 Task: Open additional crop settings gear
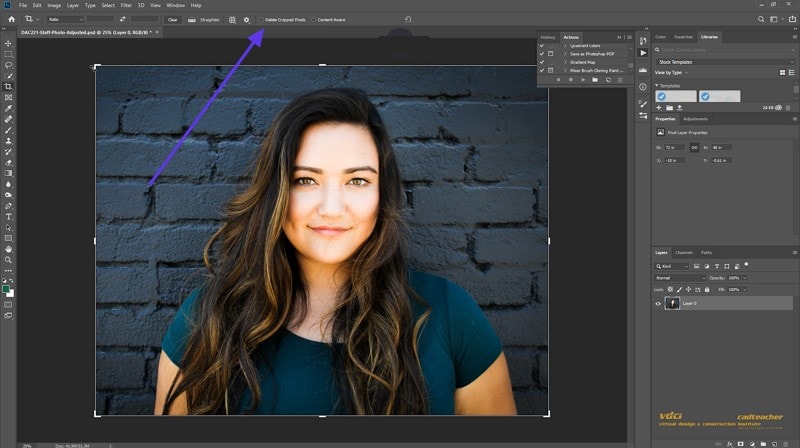click(x=246, y=19)
